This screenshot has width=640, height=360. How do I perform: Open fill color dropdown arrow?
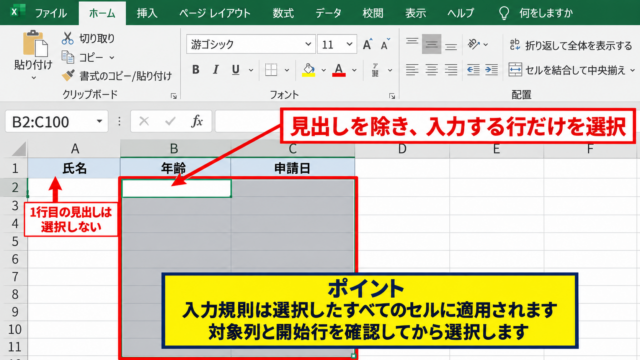[323, 70]
